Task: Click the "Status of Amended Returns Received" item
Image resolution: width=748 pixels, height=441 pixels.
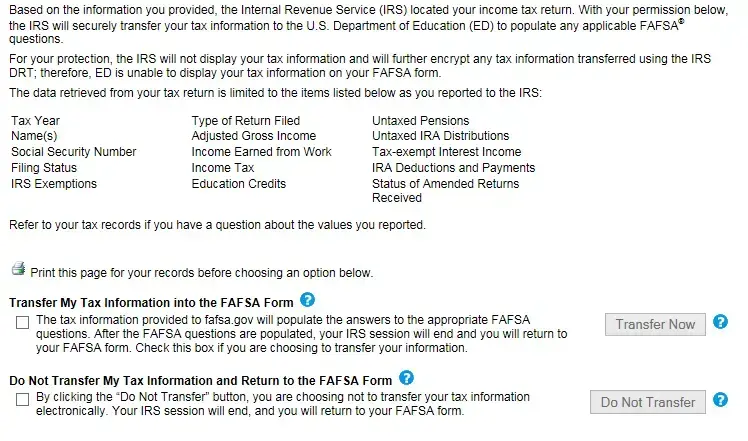Action: pos(445,190)
